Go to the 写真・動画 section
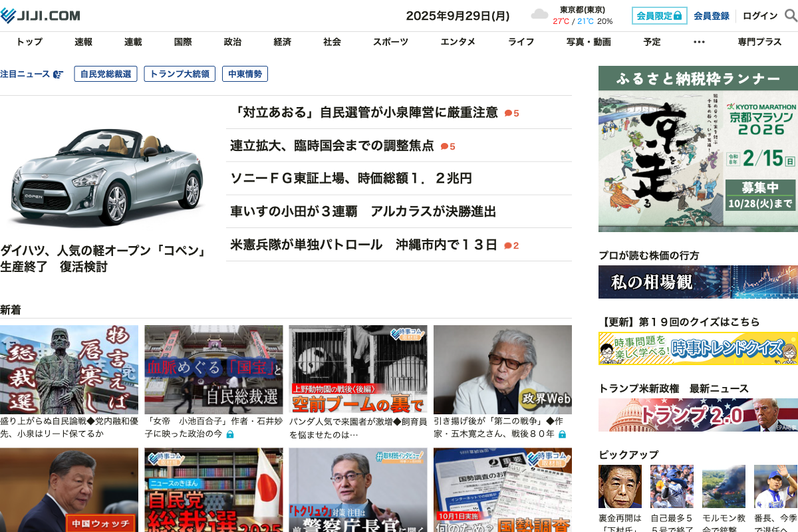The height and width of the screenshot is (532, 798). (588, 42)
